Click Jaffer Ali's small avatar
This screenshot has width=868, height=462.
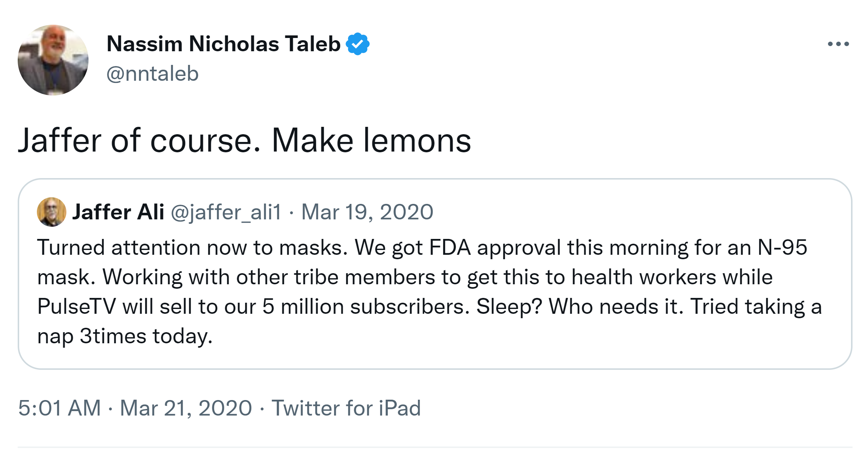pos(51,212)
